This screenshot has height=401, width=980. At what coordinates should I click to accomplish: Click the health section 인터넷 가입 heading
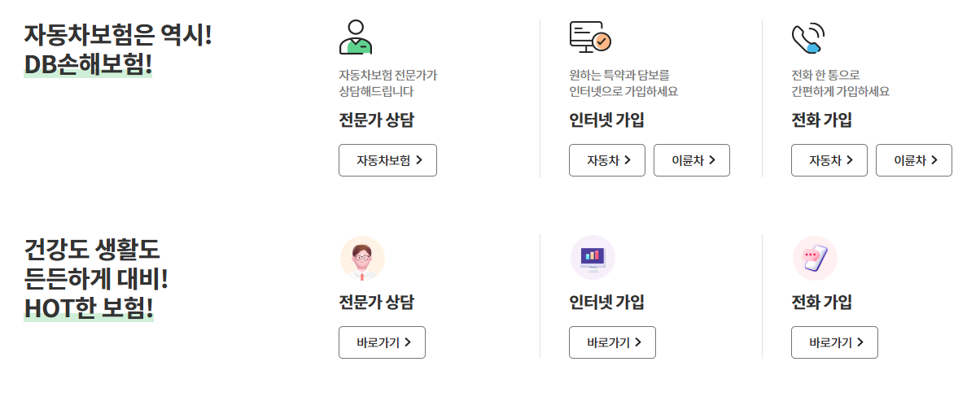[x=606, y=303]
